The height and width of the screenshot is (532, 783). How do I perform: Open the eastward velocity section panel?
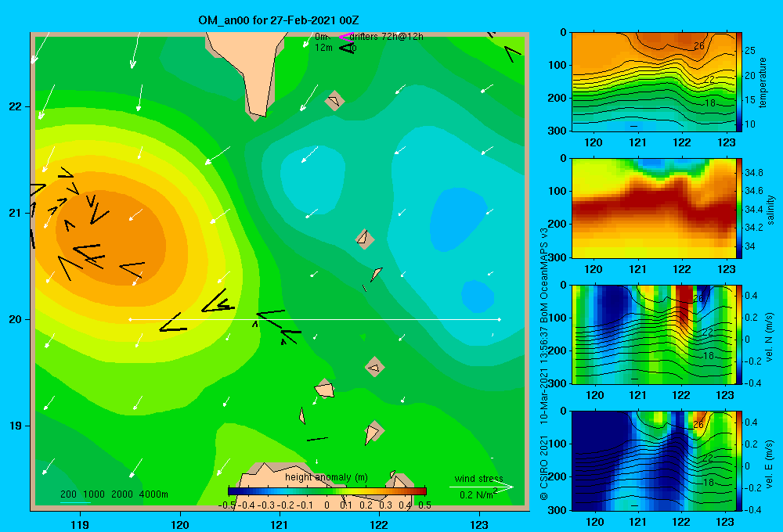coord(654,461)
